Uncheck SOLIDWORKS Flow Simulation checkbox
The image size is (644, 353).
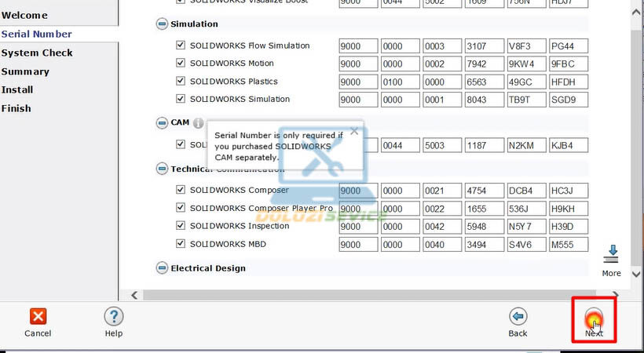coord(181,45)
